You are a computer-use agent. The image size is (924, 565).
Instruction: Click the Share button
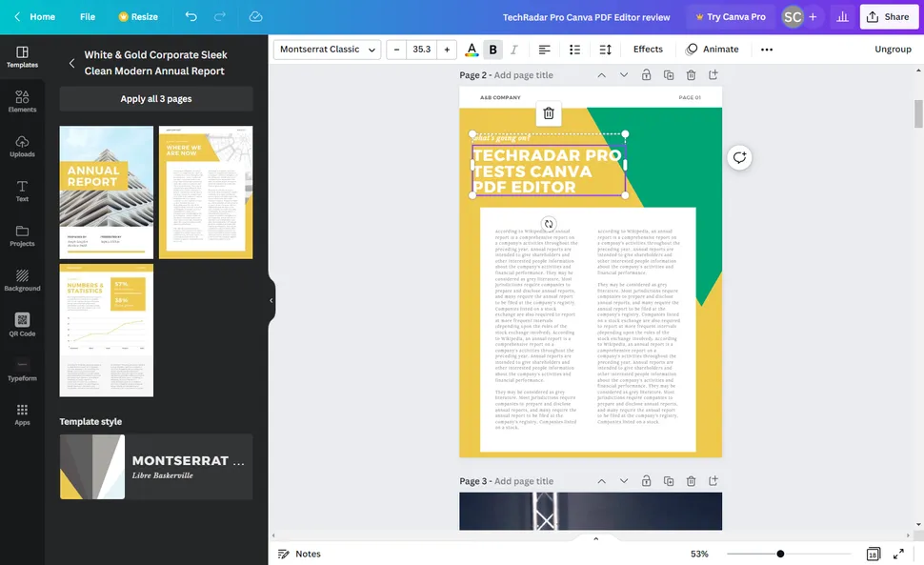[887, 17]
